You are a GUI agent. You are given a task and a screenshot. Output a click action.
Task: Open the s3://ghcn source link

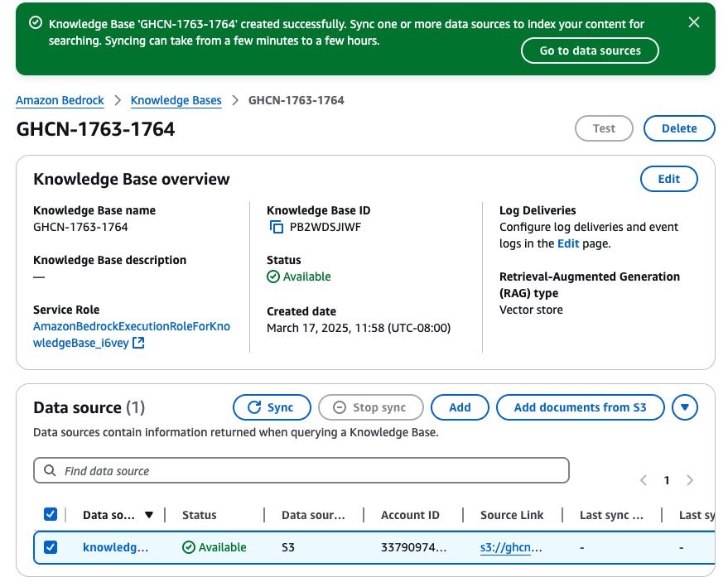511,548
